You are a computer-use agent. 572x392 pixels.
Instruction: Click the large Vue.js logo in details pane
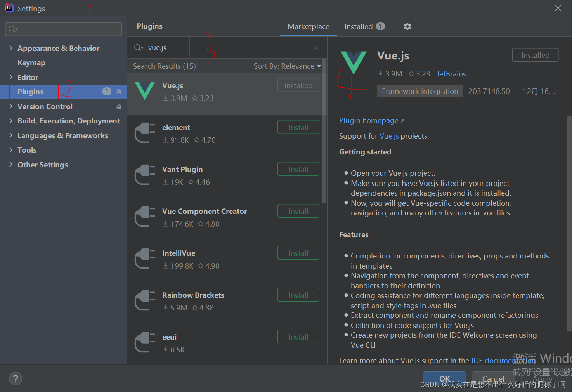[354, 62]
